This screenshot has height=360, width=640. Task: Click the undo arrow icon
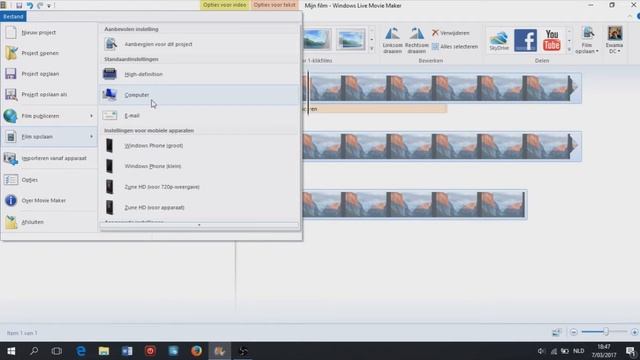pyautogui.click(x=30, y=5)
